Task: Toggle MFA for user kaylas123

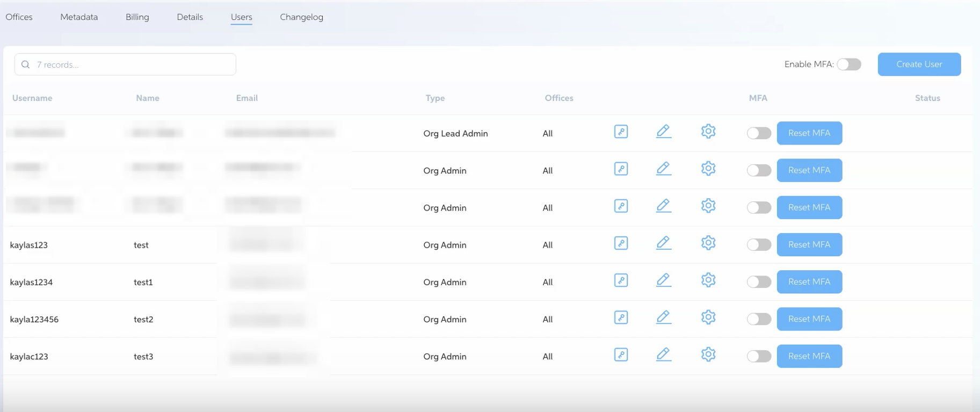Action: click(759, 245)
